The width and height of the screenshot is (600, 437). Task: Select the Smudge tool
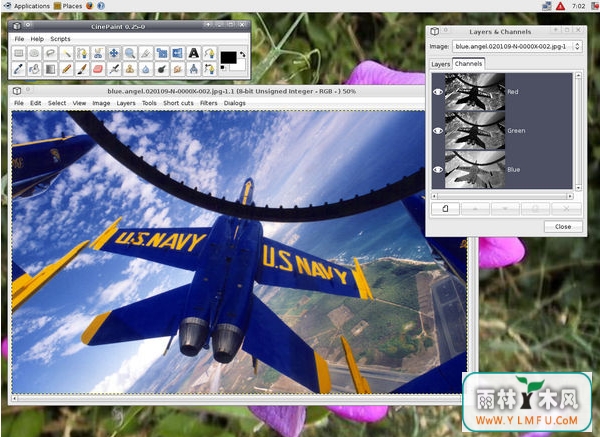pos(178,69)
